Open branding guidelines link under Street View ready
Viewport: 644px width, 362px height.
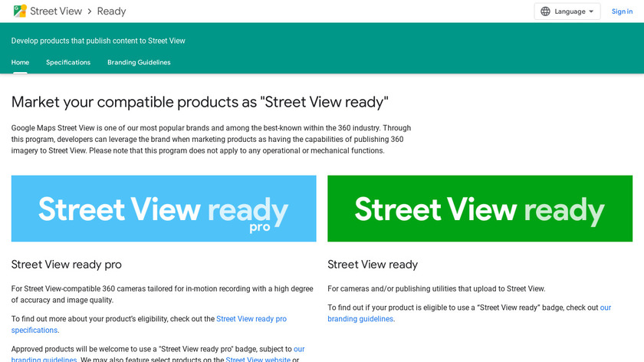(x=360, y=319)
